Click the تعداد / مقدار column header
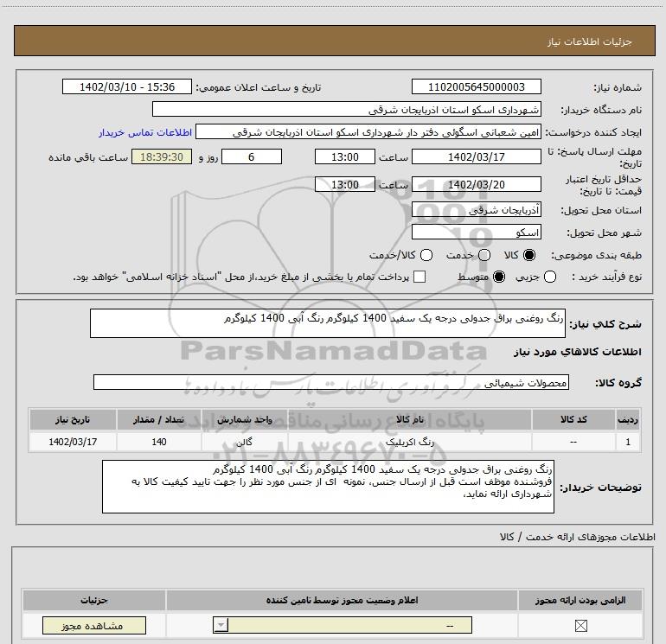Viewport: 666px width, 644px height. click(159, 419)
